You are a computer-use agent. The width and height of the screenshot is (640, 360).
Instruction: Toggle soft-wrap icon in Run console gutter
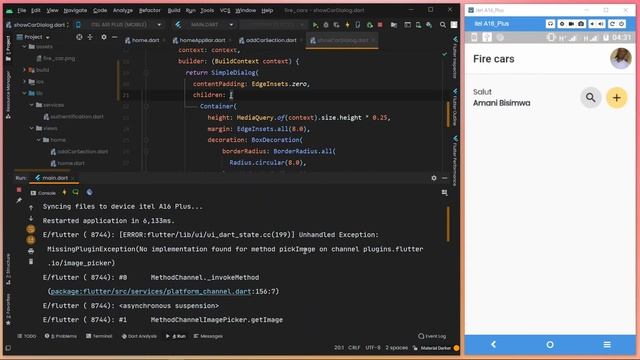(31, 229)
